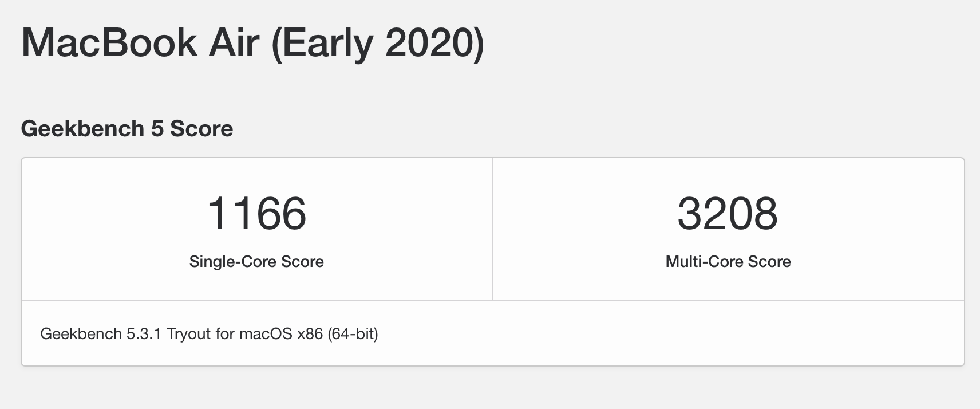Click the (64-bit) text in the footer
Viewport: 980px width, 409px height.
click(353, 333)
